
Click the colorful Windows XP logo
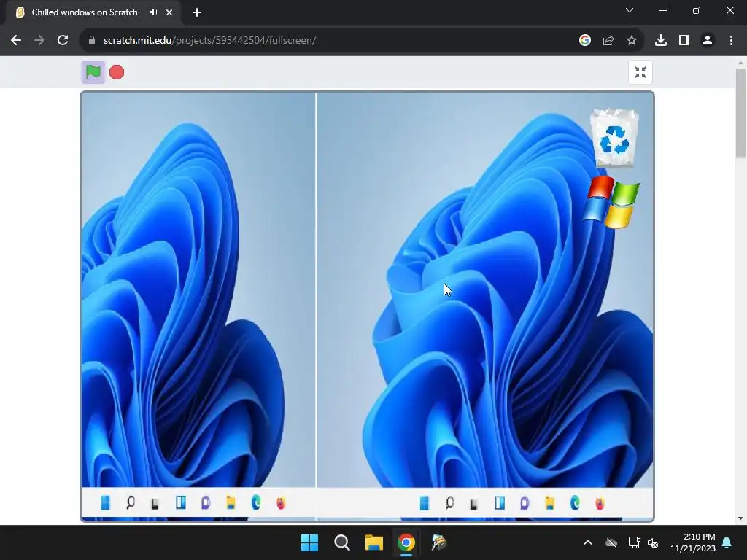click(x=611, y=202)
